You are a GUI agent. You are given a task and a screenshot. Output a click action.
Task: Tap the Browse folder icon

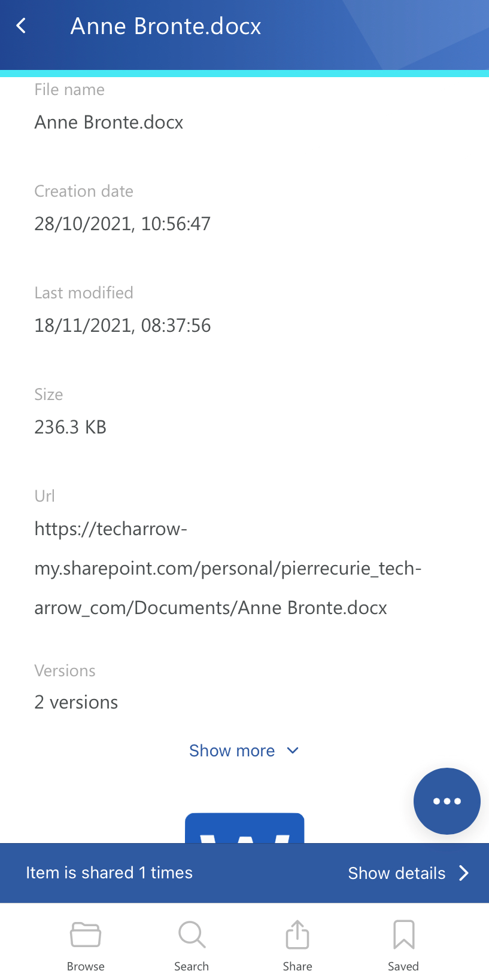86,935
